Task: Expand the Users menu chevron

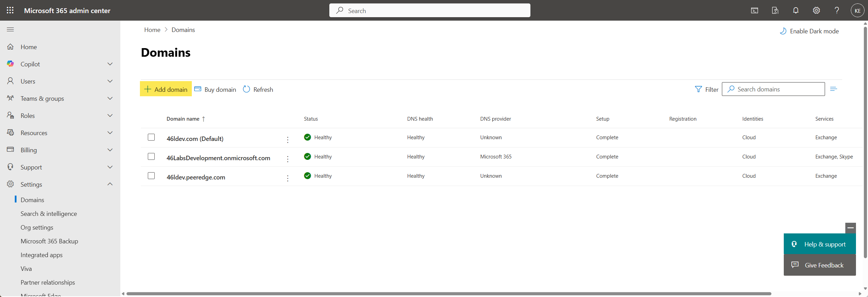Action: click(110, 81)
